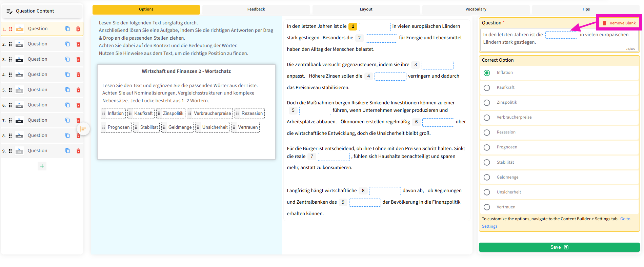Click the green Save button
Viewport: 644px width, 267px height.
coord(559,247)
